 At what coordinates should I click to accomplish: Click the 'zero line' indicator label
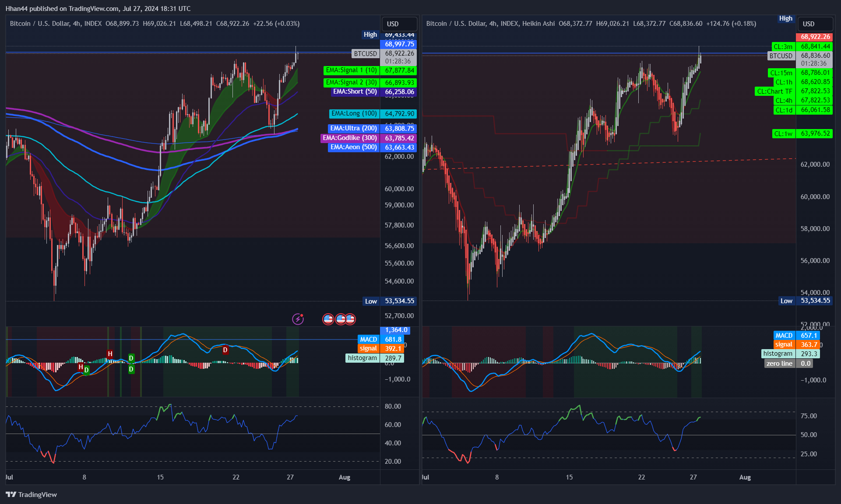[779, 364]
